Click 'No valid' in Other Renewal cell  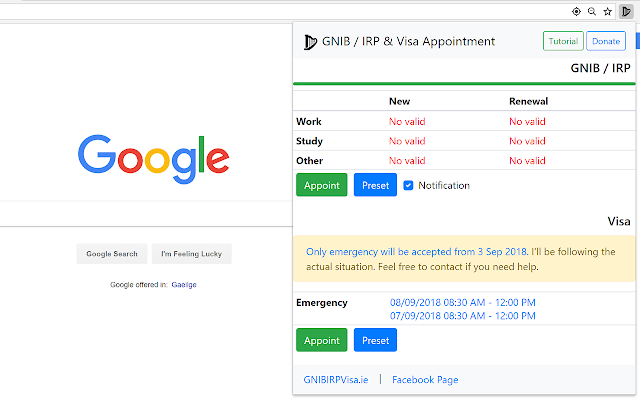click(527, 160)
